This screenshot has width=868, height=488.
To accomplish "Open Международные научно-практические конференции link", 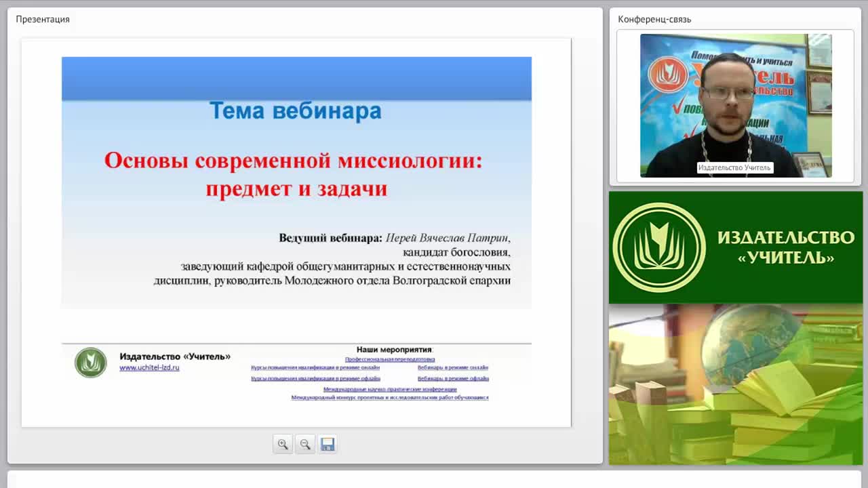I will 390,389.
